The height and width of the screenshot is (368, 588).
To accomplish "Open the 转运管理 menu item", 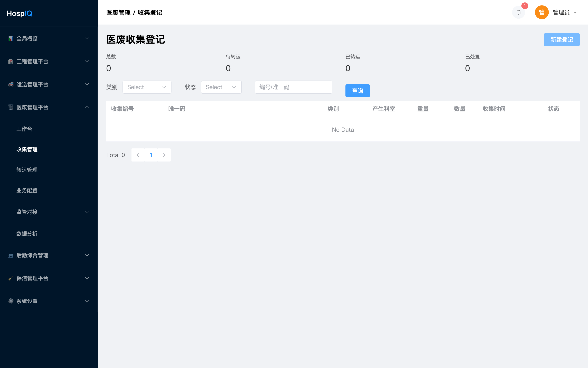I will (x=27, y=170).
